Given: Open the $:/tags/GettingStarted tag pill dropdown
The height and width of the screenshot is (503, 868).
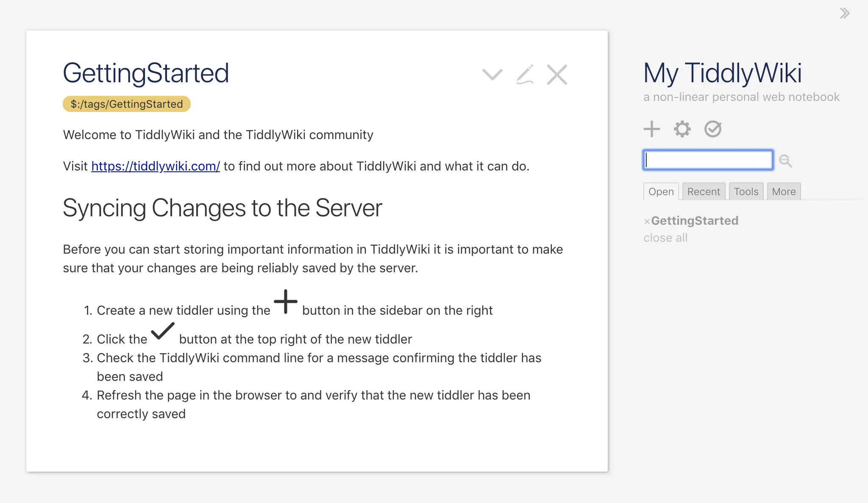Looking at the screenshot, I should [126, 104].
